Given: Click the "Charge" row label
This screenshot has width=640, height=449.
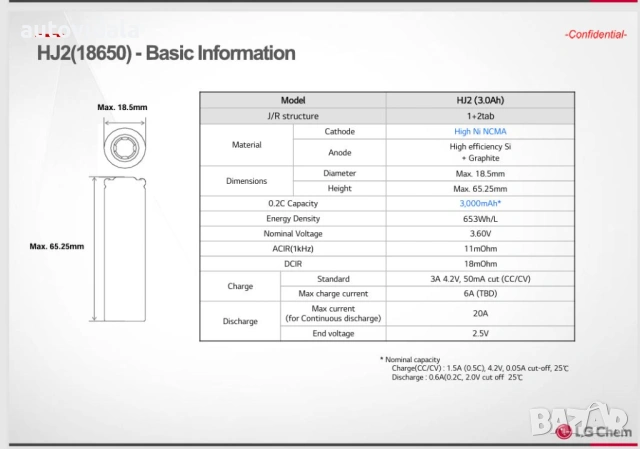Looking at the screenshot, I should (240, 286).
